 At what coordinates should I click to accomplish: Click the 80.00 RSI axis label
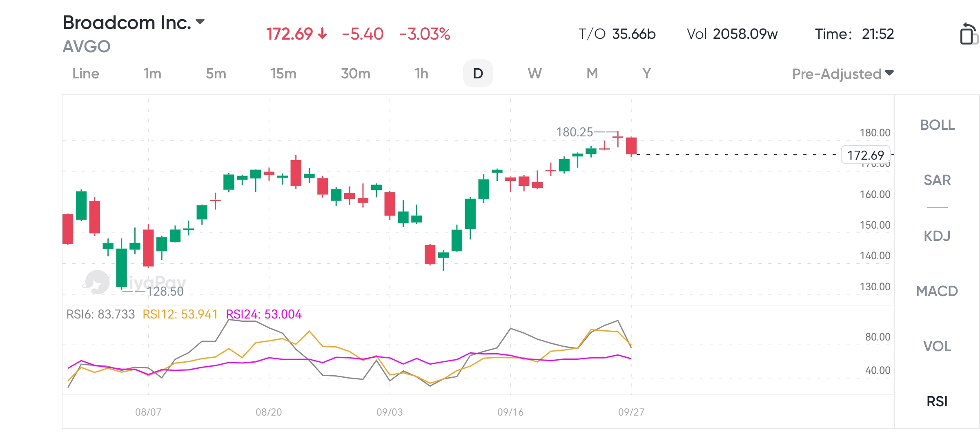(x=878, y=337)
